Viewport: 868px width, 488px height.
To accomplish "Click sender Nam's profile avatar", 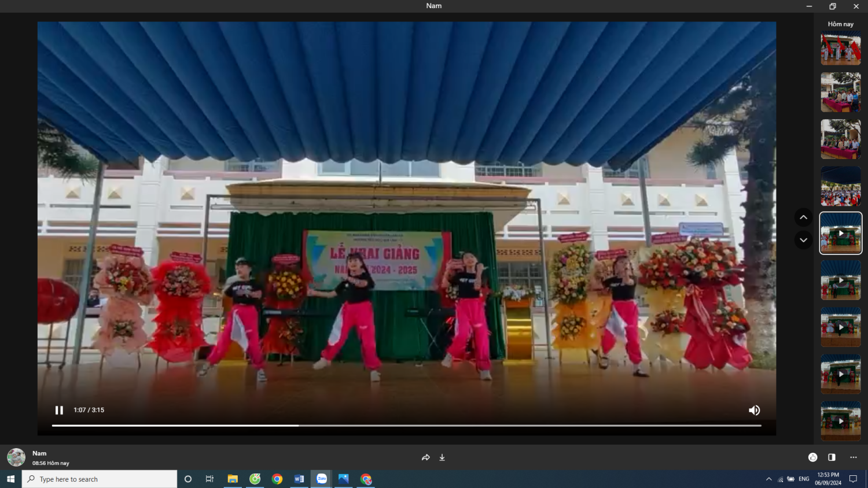I will [16, 457].
